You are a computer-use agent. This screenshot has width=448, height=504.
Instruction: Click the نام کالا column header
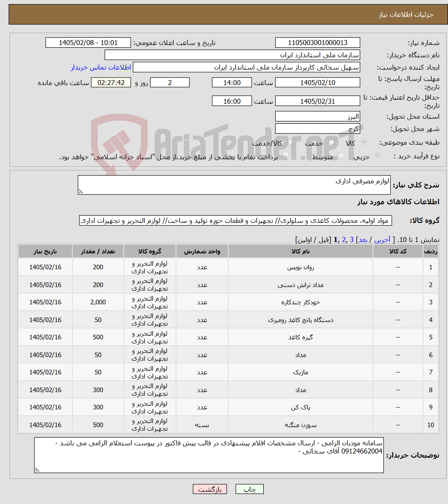(x=301, y=252)
